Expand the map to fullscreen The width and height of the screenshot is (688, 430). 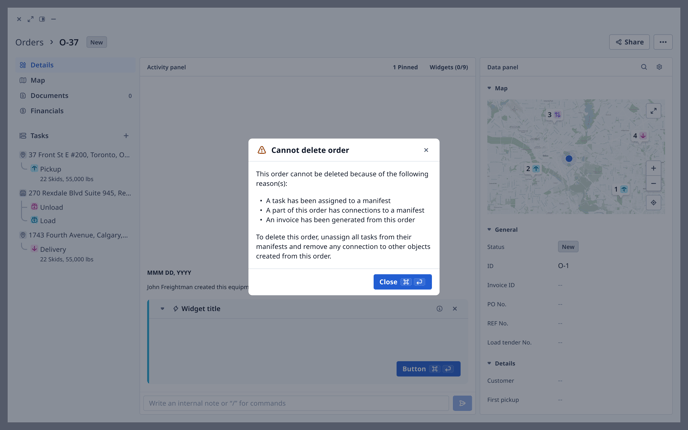(653, 111)
